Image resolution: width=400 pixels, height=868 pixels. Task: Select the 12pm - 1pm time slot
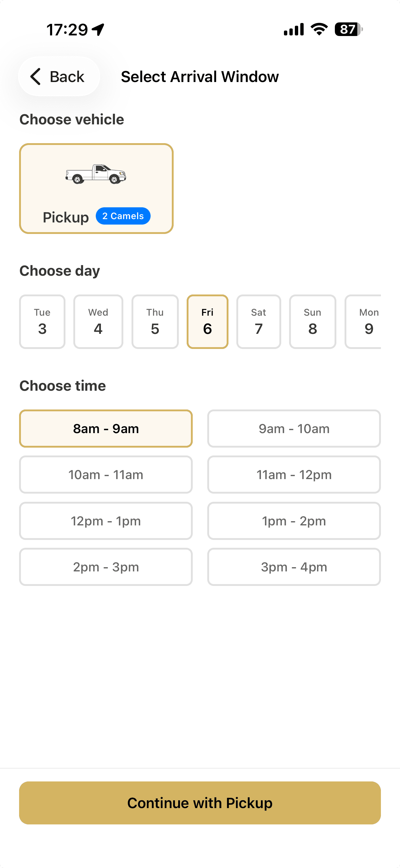(x=106, y=521)
